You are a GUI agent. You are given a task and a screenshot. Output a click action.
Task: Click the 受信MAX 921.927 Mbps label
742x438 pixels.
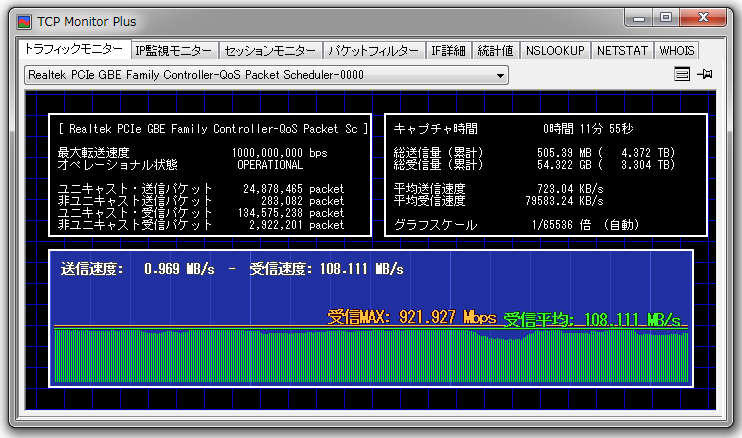tap(412, 317)
